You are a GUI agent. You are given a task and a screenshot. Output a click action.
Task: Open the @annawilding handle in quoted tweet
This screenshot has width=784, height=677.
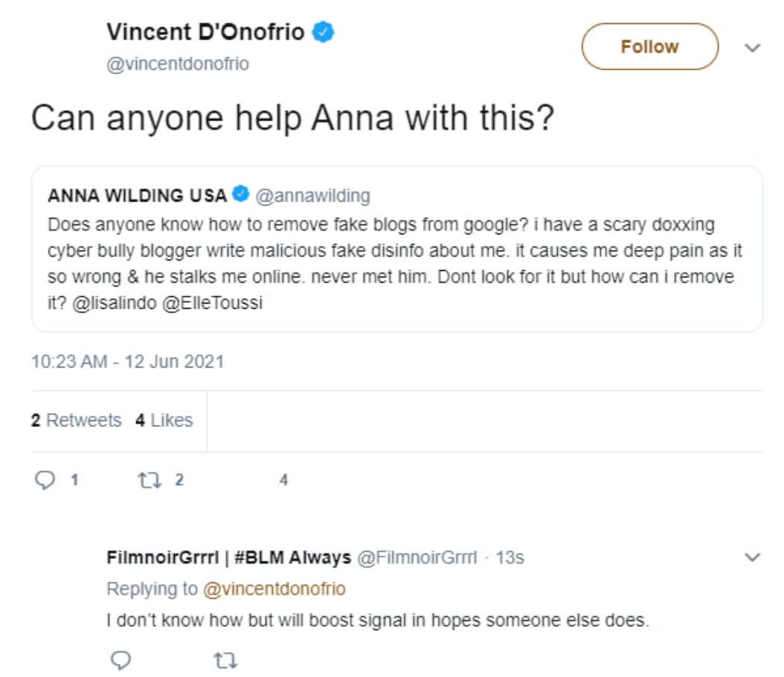[x=313, y=196]
